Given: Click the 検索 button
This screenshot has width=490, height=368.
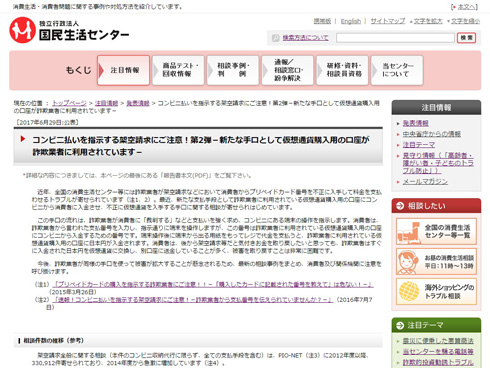Looking at the screenshot, I should point(466,38).
